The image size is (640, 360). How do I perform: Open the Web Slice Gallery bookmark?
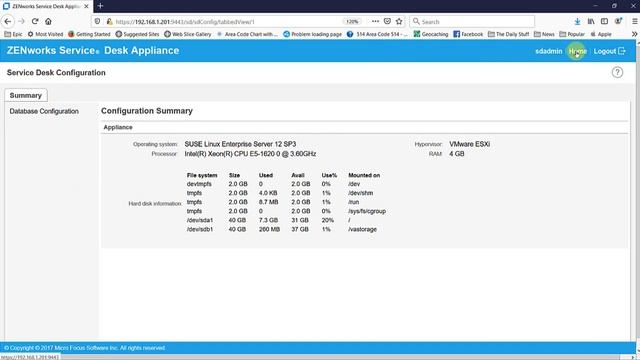click(188, 34)
